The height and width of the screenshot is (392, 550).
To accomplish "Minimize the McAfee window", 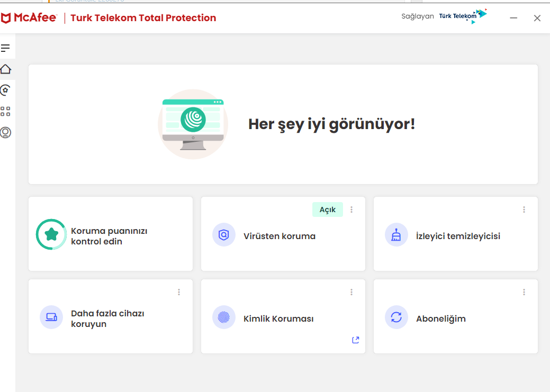I will (x=513, y=18).
